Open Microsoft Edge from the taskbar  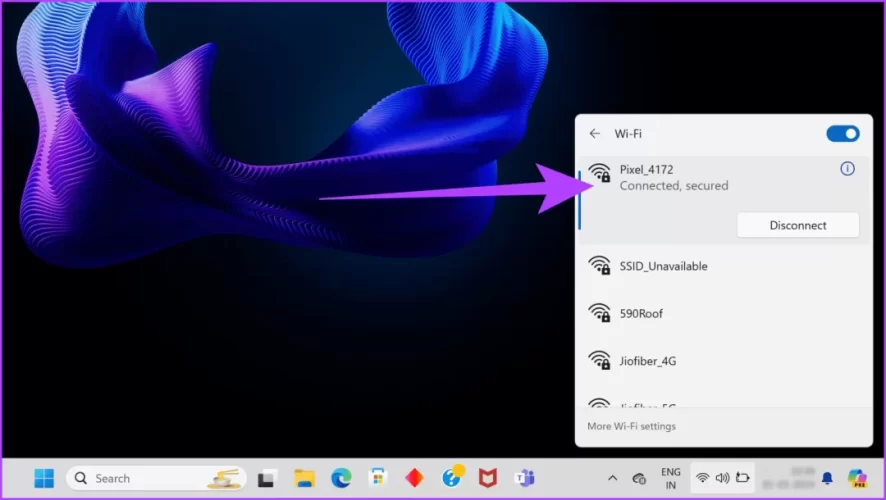(341, 479)
